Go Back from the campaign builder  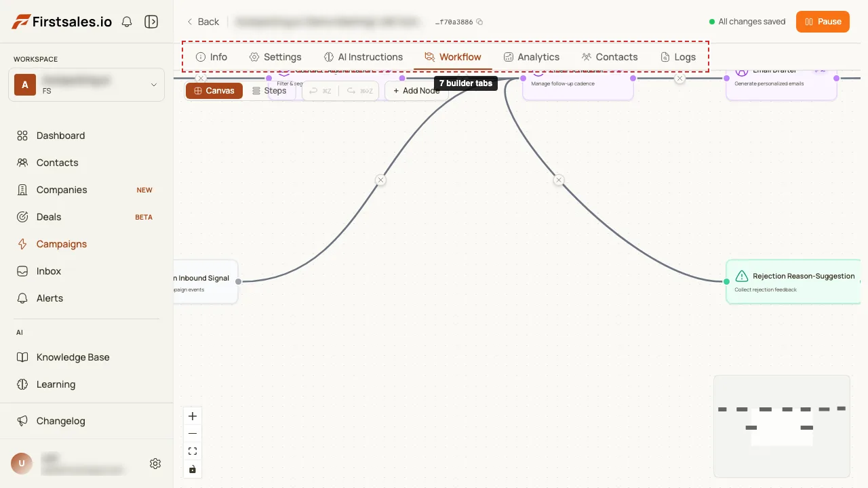tap(203, 22)
